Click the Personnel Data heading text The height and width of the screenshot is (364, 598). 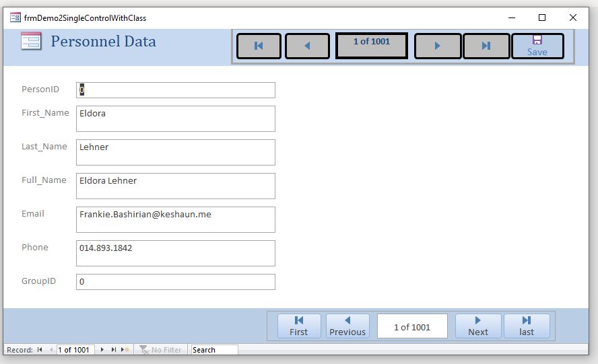[x=103, y=42]
